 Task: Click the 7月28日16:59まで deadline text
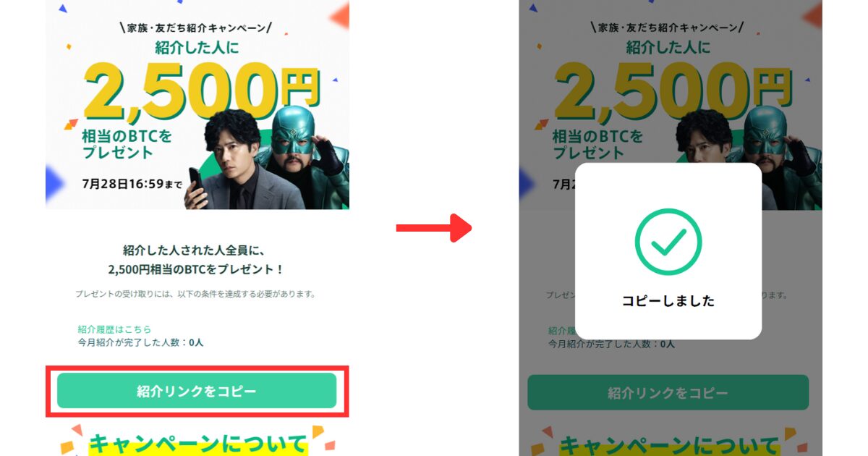[x=132, y=183]
